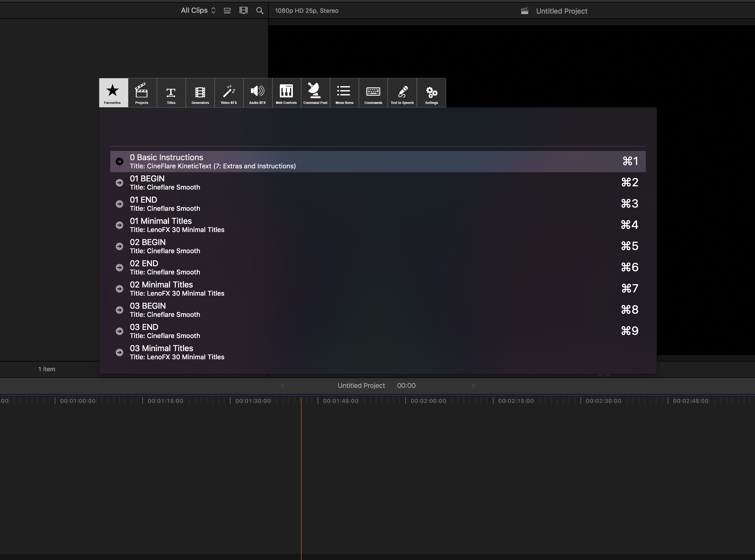
Task: Select the Midi Controls piano icon
Action: click(x=286, y=92)
